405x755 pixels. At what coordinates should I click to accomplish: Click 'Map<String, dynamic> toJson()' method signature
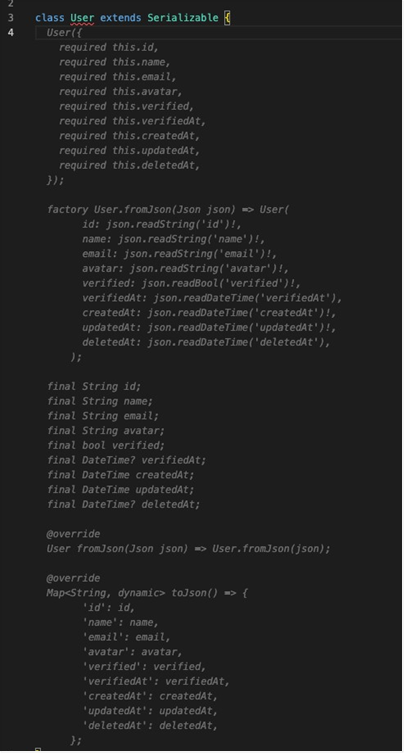pyautogui.click(x=132, y=593)
